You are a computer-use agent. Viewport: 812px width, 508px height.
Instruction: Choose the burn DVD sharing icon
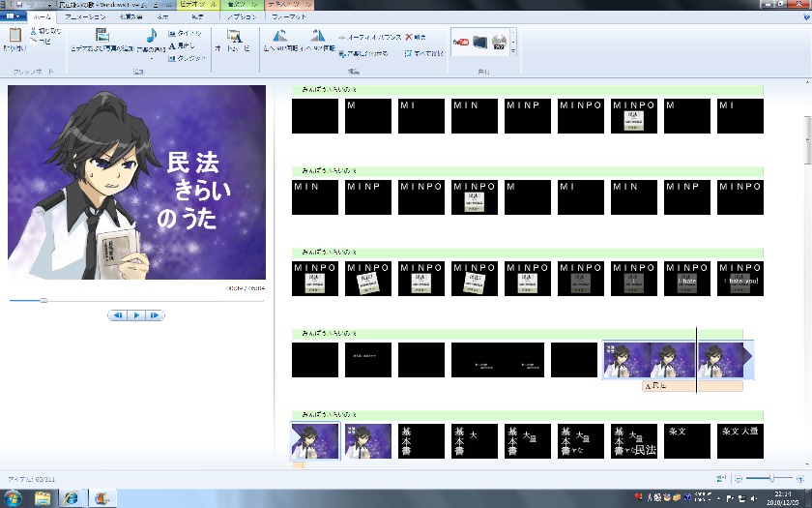click(x=499, y=42)
